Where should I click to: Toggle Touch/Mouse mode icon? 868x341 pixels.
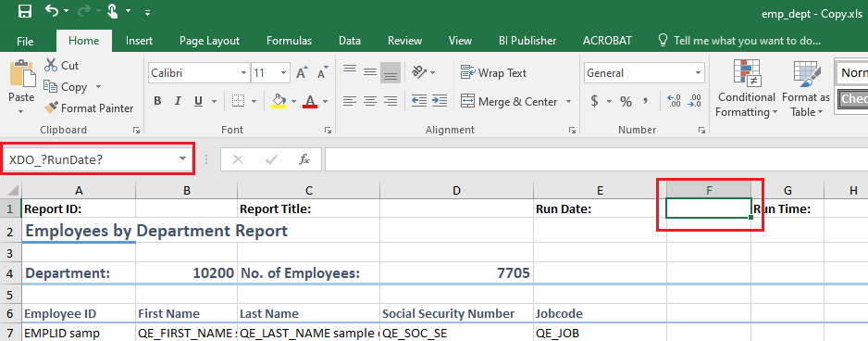[x=113, y=11]
